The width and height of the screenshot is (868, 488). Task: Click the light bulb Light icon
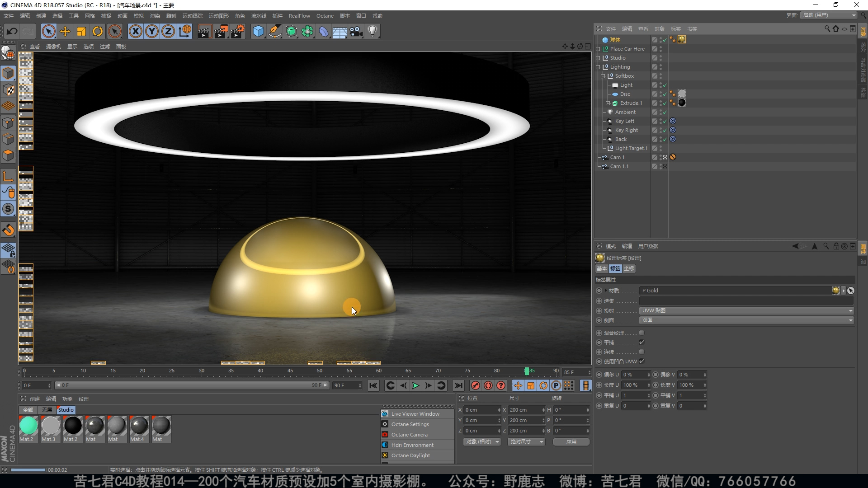coord(373,31)
